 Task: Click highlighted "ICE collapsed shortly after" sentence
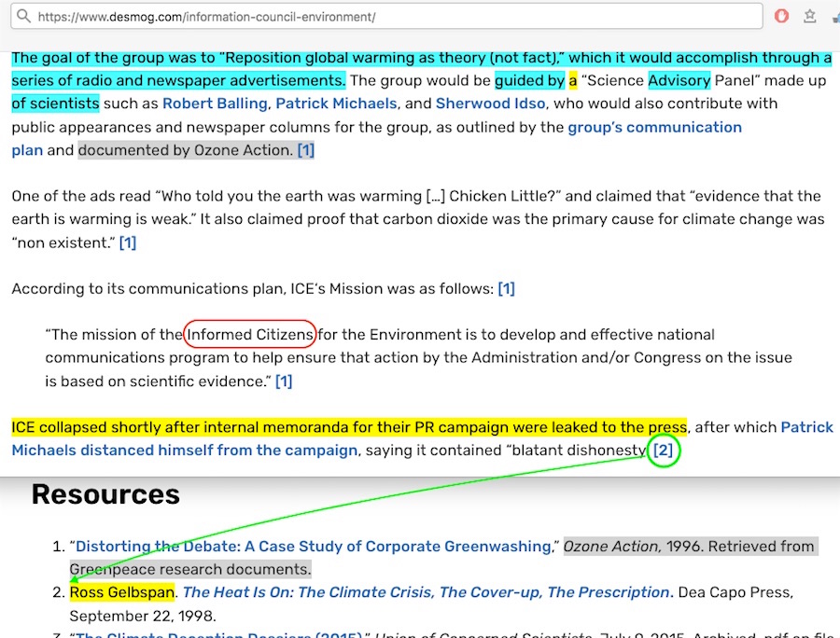[348, 427]
